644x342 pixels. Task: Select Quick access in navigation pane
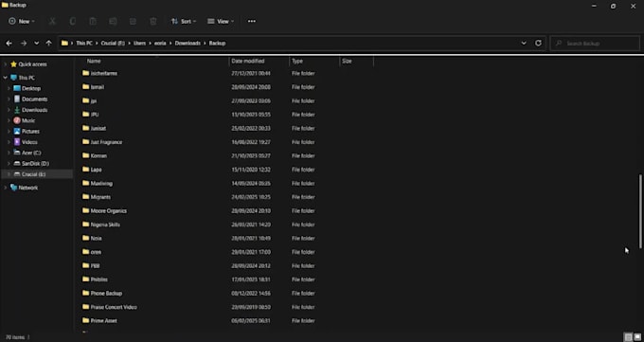32,64
